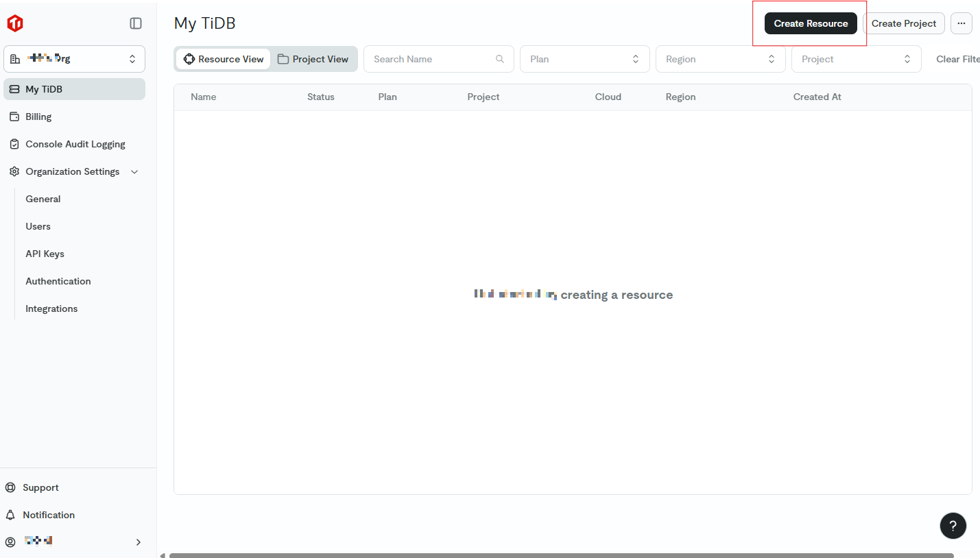Open API Keys settings
980x558 pixels.
(x=45, y=254)
